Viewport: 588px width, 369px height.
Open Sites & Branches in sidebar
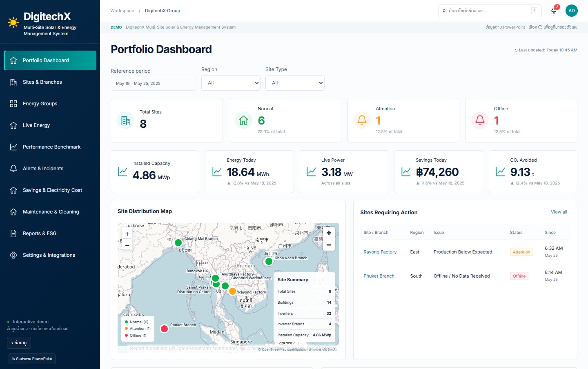[x=50, y=82]
